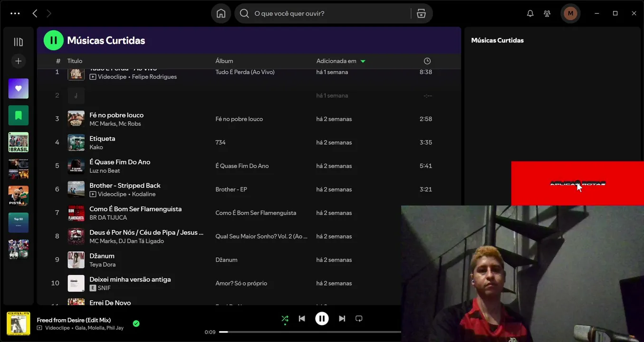Open the Pista playlist thumbnail
Viewport: 644px width, 342px height.
(18, 196)
